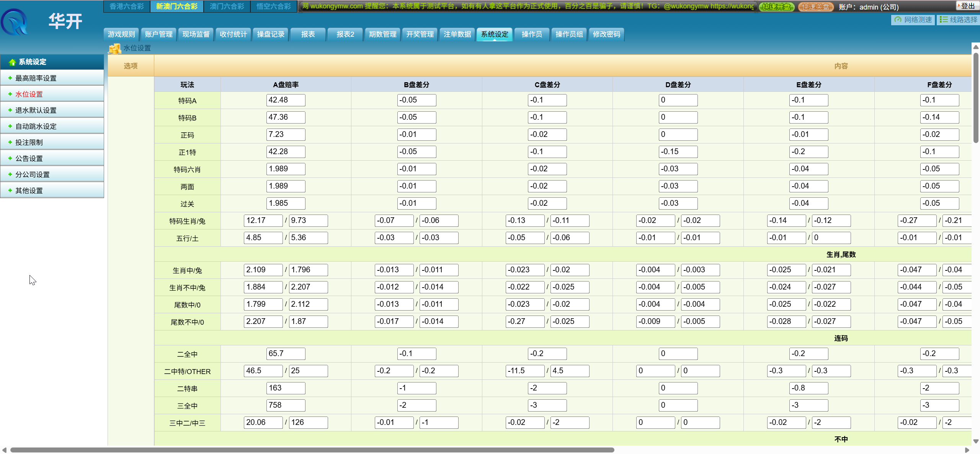The height and width of the screenshot is (454, 980).
Task: Click the scroll-down arrow of vertical scrollbar
Action: (x=976, y=441)
